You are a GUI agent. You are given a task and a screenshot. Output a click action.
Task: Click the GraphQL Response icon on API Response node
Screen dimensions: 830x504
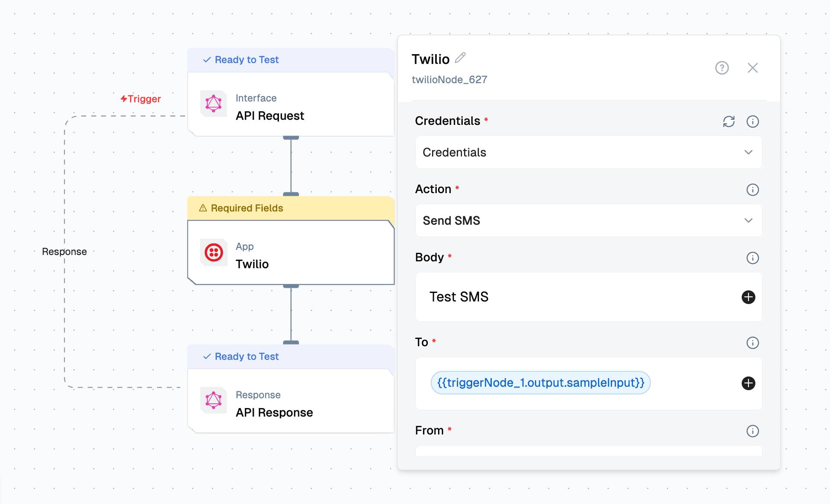(x=213, y=400)
